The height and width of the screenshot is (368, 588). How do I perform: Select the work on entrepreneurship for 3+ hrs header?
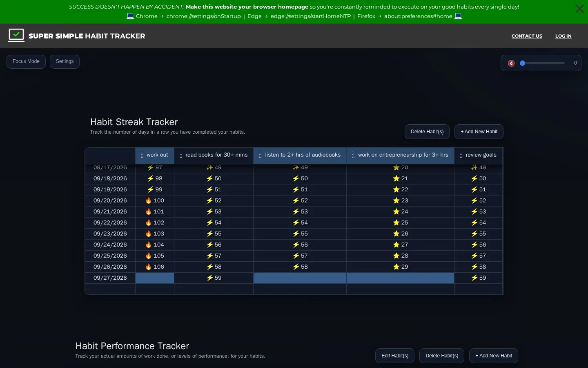tap(401, 155)
